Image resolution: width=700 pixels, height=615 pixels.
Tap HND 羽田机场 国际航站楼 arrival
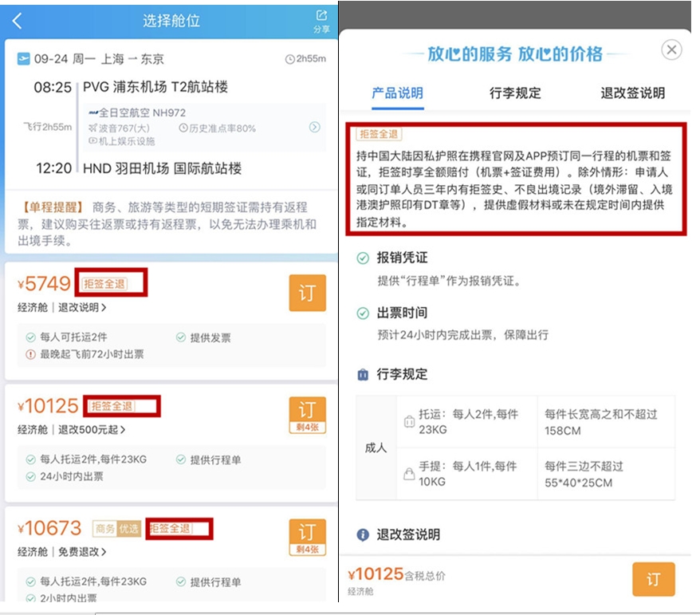(162, 168)
